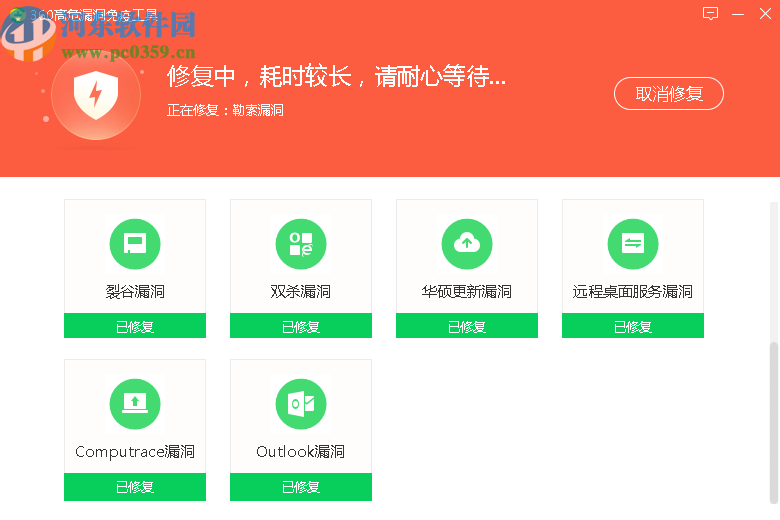Click 已修复 bar under 远程桌面服务漏洞
The image size is (780, 520).
pos(633,326)
